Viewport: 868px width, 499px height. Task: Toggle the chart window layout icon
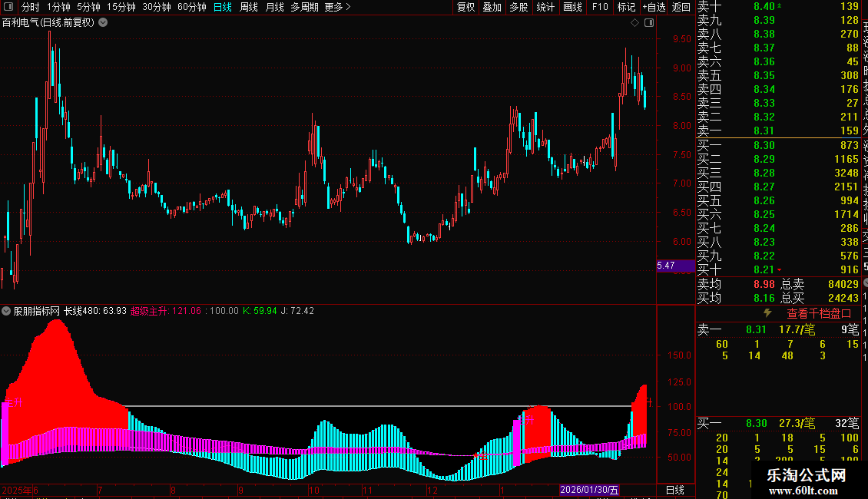point(649,23)
